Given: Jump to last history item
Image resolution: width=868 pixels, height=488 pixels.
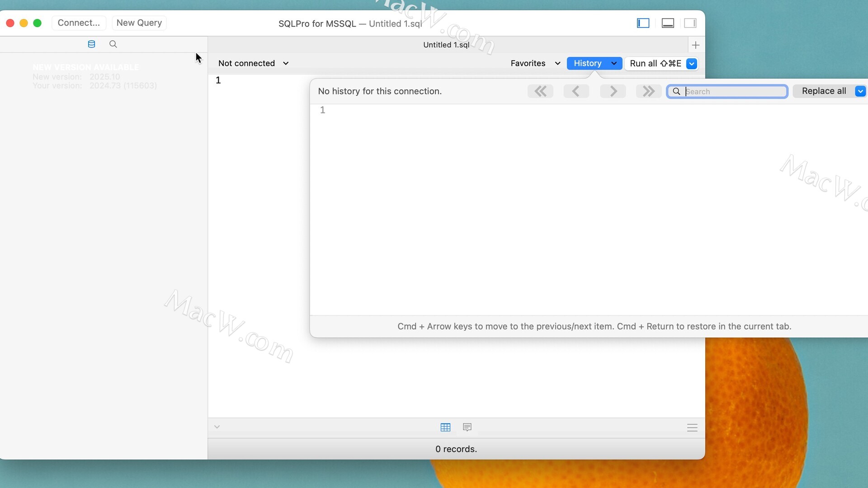Looking at the screenshot, I should tap(648, 91).
